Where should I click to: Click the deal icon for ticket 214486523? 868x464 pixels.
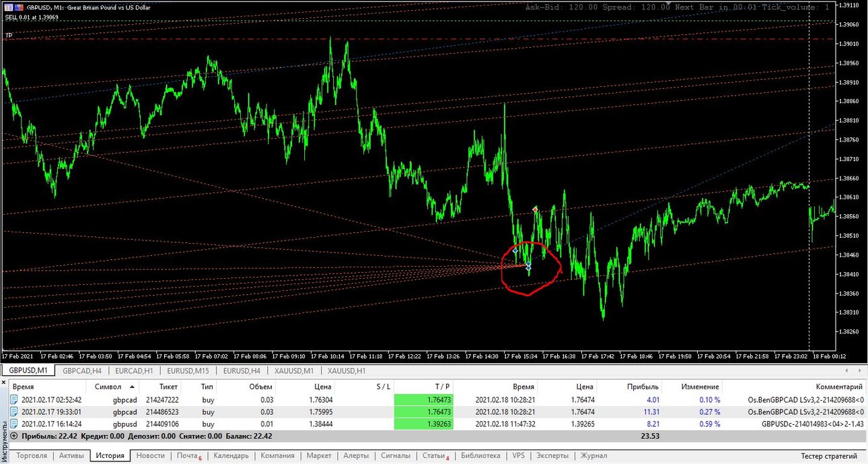pos(14,412)
